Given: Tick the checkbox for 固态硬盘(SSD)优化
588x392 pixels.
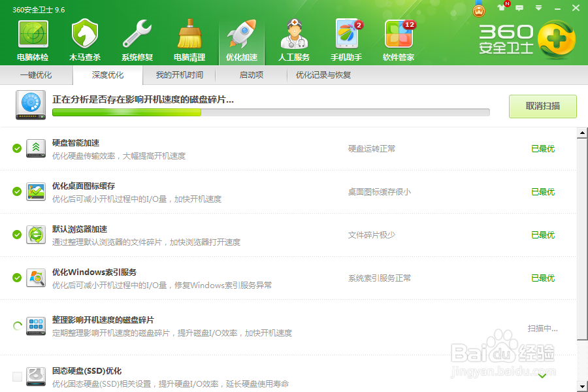Looking at the screenshot, I should click(17, 376).
